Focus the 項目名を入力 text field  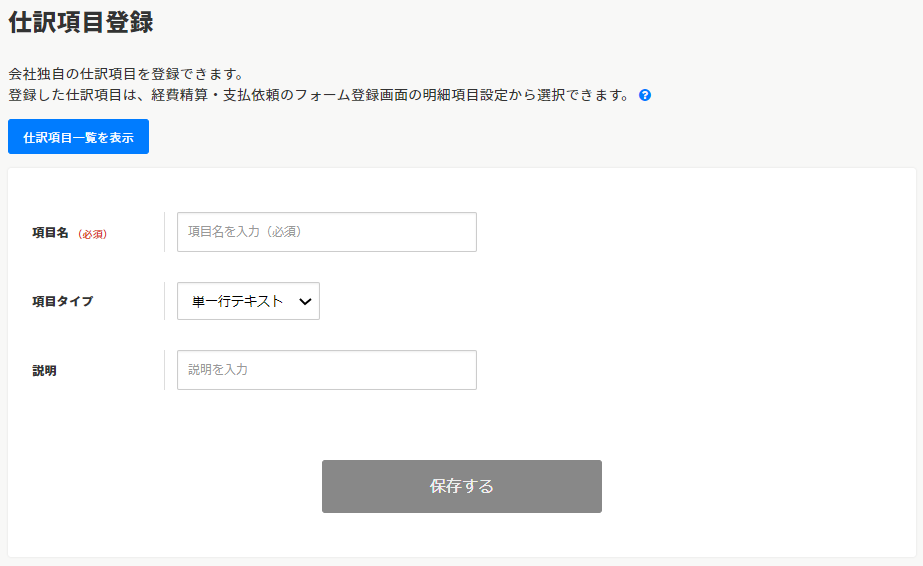[326, 232]
